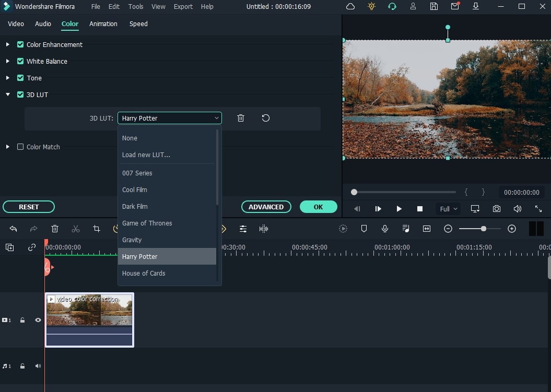Screen dimensions: 551x392
Task: Add a marker with the shield icon
Action: 364,229
